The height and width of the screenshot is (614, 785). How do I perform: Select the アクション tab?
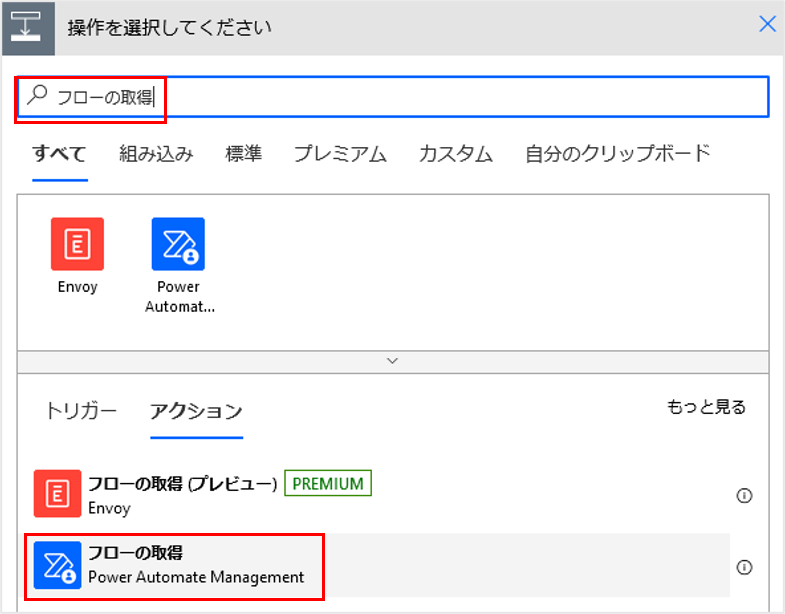tap(196, 411)
